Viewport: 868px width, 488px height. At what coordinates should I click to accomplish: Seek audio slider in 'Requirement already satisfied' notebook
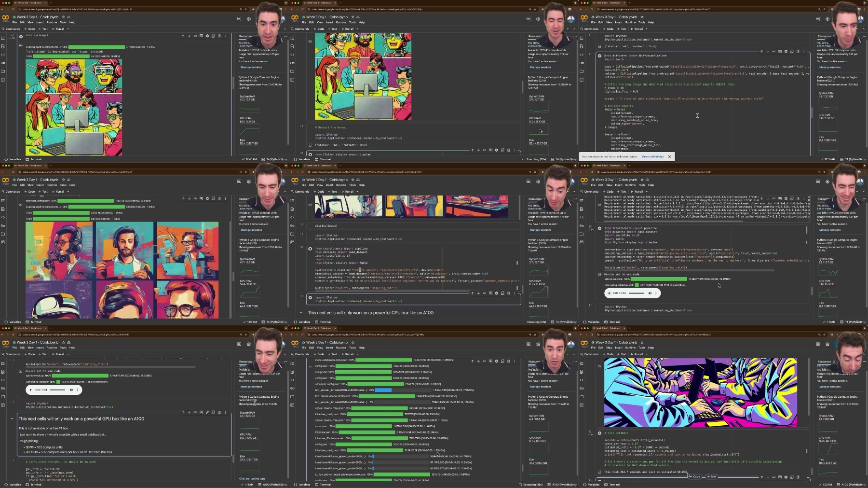tap(636, 293)
